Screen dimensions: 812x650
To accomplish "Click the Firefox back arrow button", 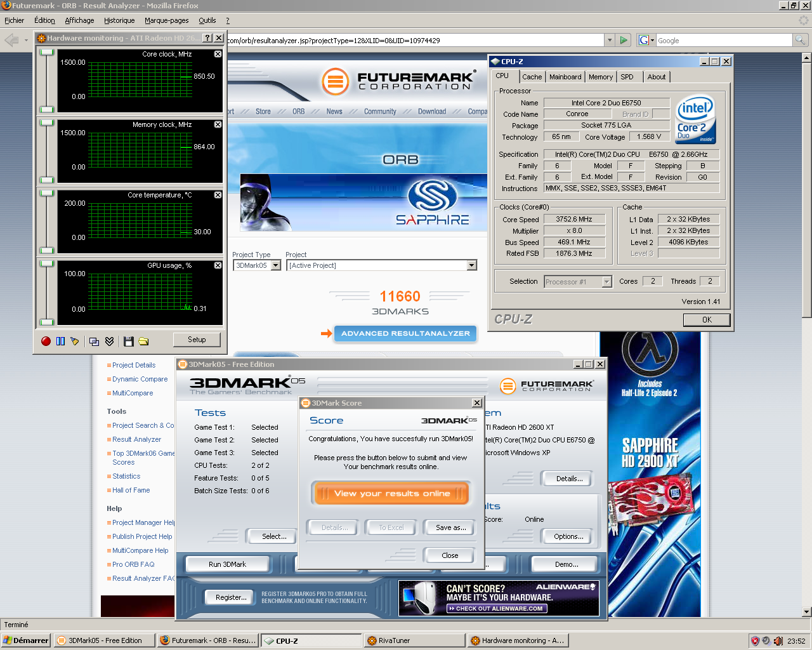I will coord(11,40).
